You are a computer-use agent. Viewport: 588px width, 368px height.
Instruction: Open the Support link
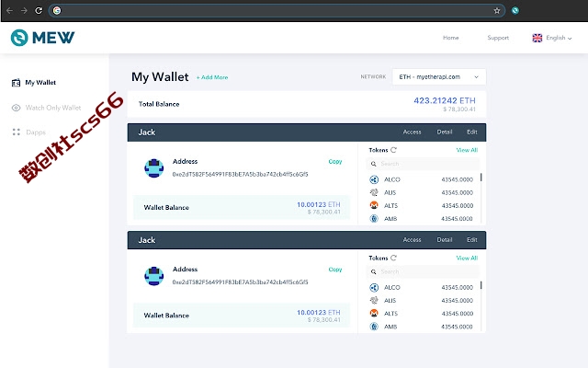(498, 38)
